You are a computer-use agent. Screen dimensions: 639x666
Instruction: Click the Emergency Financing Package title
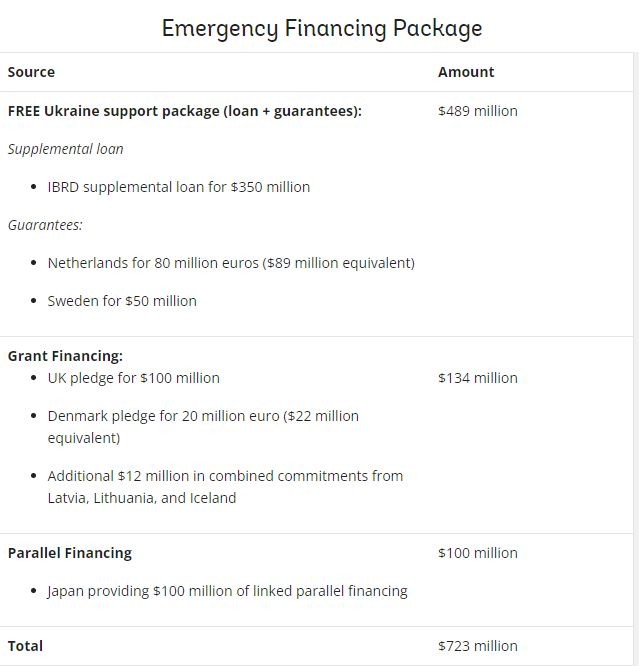[321, 28]
